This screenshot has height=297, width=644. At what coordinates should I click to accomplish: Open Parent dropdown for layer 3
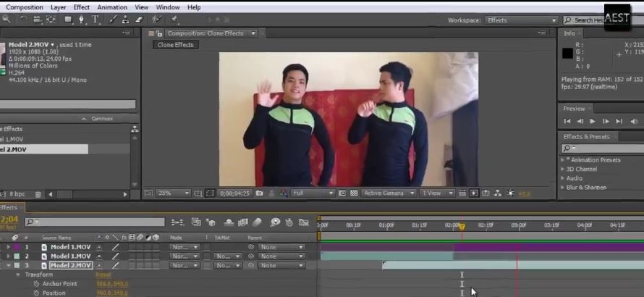pos(281,265)
